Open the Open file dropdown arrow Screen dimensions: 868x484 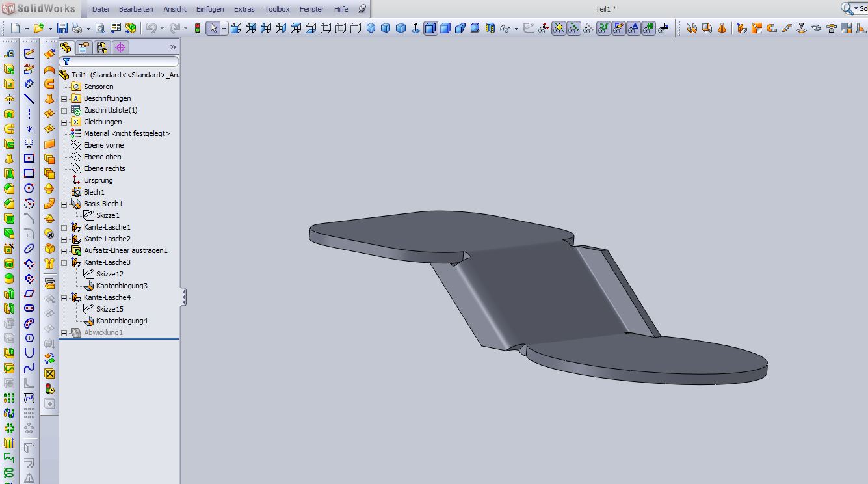tap(51, 29)
